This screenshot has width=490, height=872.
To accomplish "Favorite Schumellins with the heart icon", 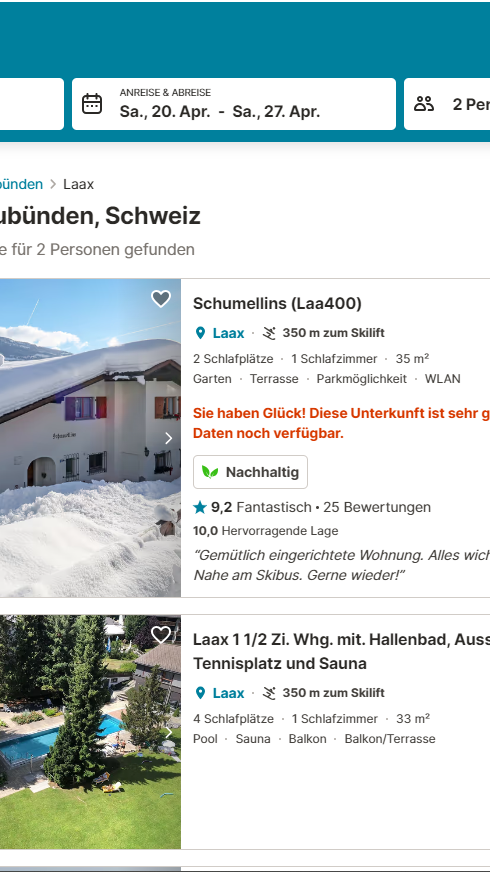I will coord(161,299).
